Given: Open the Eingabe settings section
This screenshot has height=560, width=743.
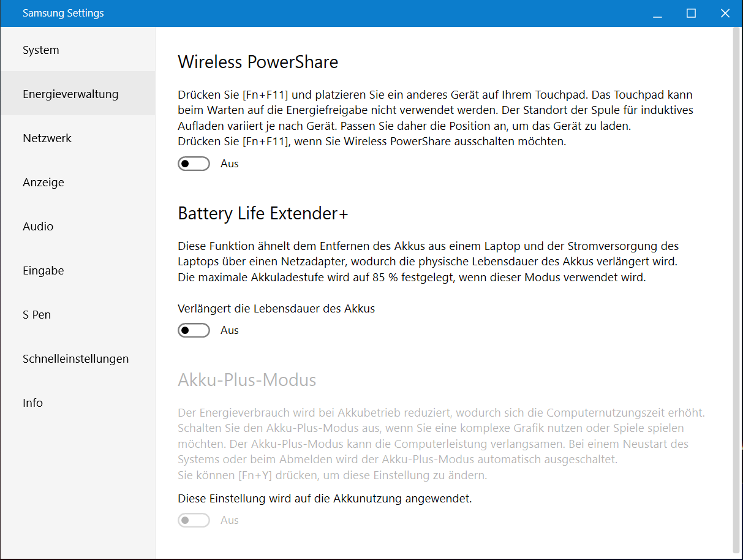Looking at the screenshot, I should 78,271.
